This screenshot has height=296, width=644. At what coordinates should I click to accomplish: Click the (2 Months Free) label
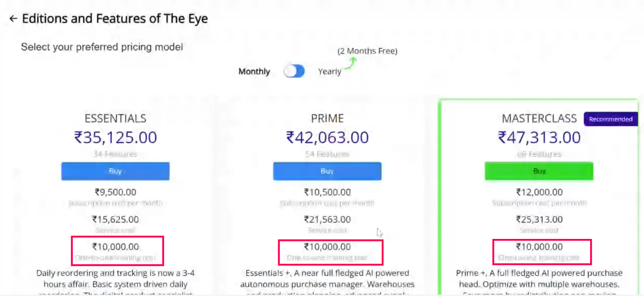coord(367,51)
